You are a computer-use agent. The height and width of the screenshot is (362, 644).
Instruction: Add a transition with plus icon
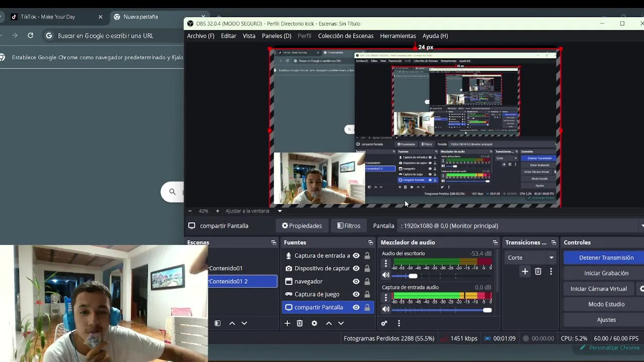click(525, 271)
